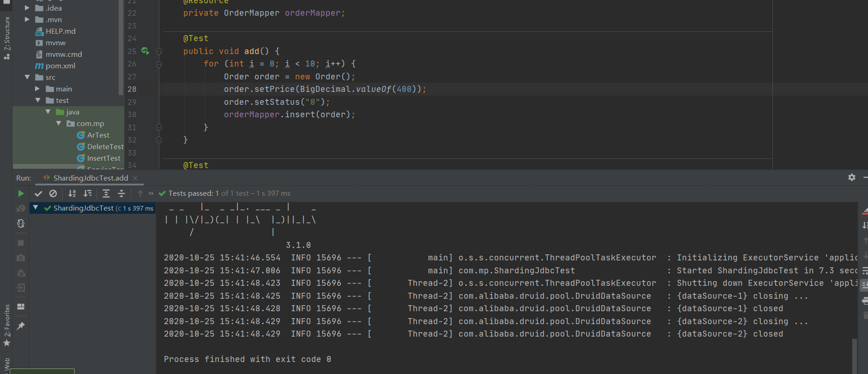
Task: Show more test toolbar actions chevron
Action: [x=151, y=193]
